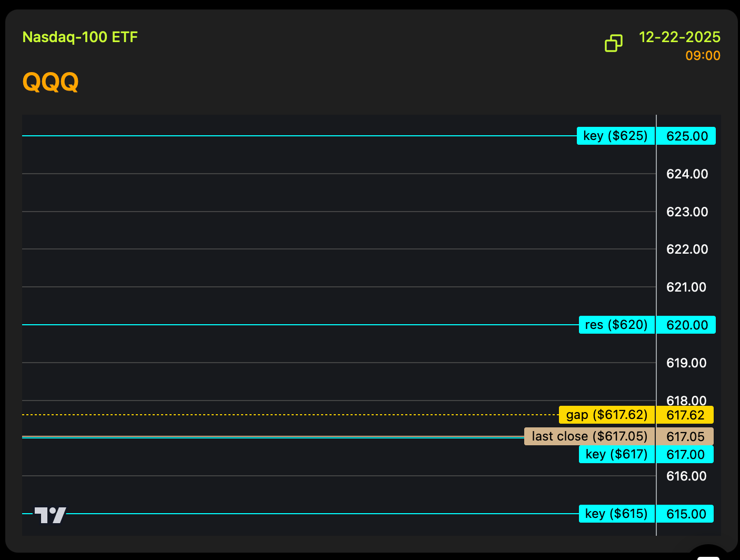Select the res ($620) resistance label
Viewport: 740px width, 560px height.
point(616,325)
